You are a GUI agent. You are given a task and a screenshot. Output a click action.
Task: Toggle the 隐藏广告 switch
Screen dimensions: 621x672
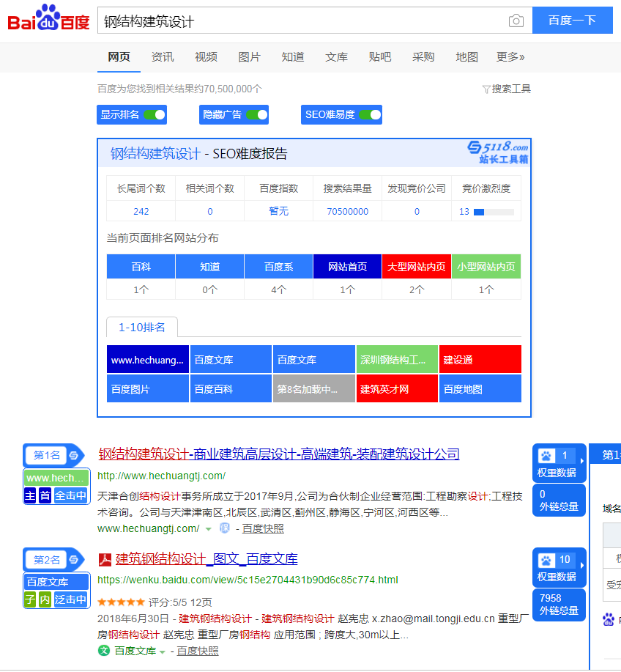tap(256, 115)
